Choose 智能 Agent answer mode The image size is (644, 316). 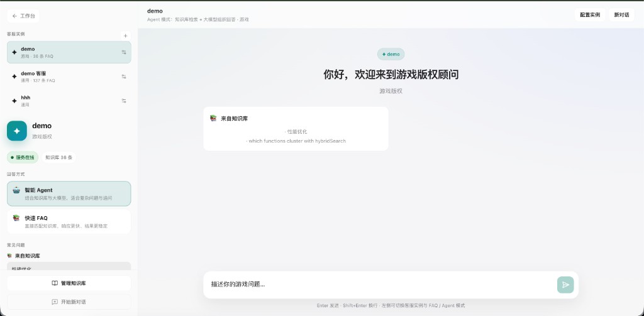[x=69, y=193]
